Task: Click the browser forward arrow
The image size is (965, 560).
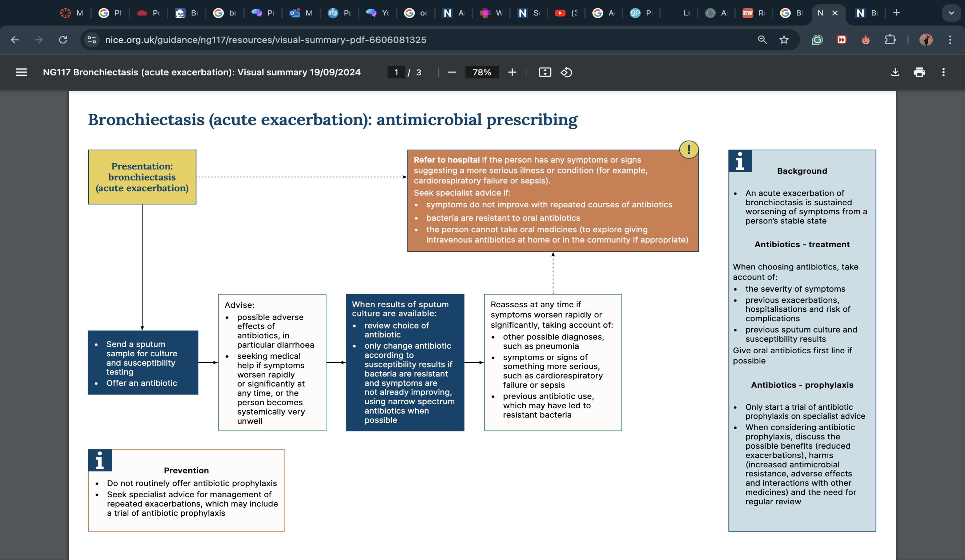Action: tap(39, 40)
